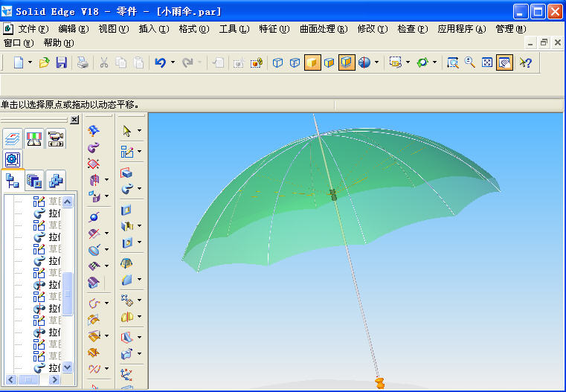Select the BlueSurf surface tool
Screen dimensions: 566x392
point(94,130)
